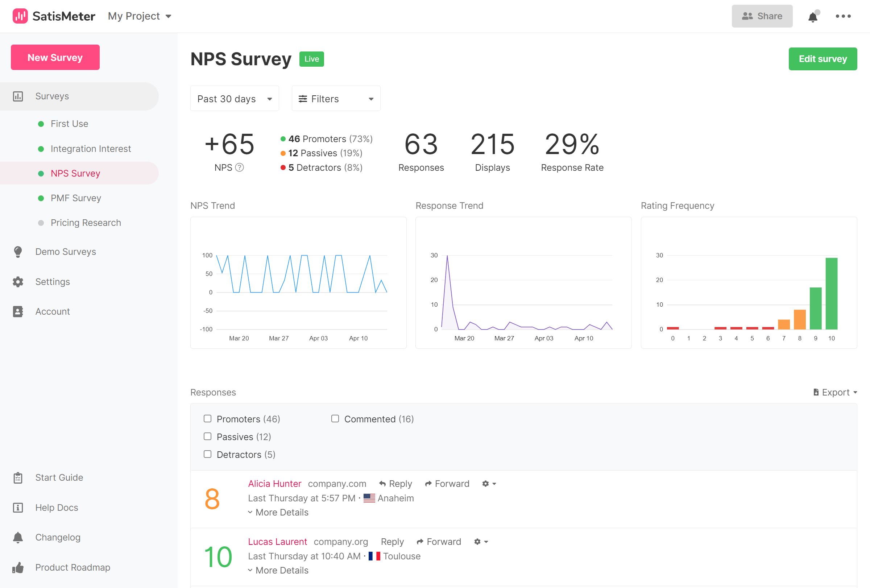Click the three-dot overflow menu icon
Image resolution: width=870 pixels, height=588 pixels.
[843, 16]
